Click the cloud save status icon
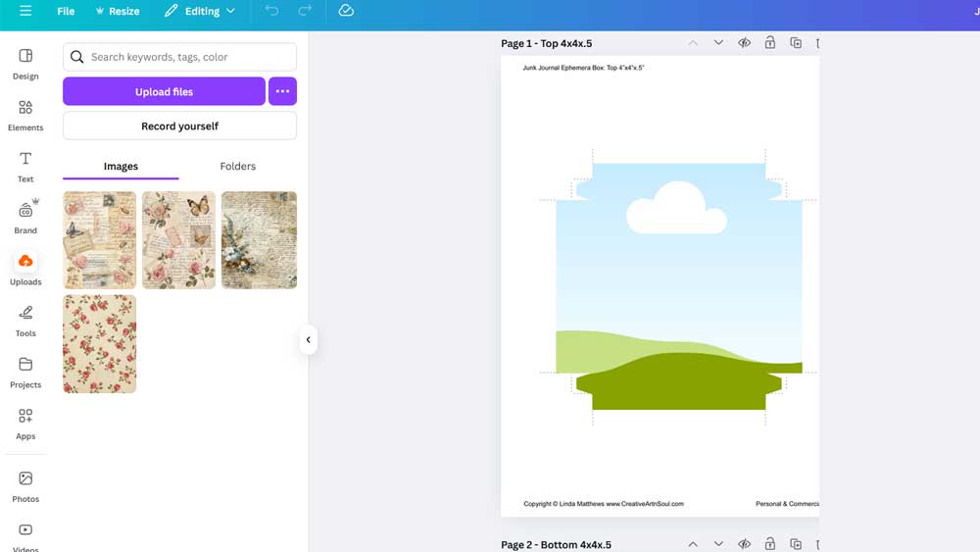This screenshot has width=980, height=552. (x=346, y=11)
